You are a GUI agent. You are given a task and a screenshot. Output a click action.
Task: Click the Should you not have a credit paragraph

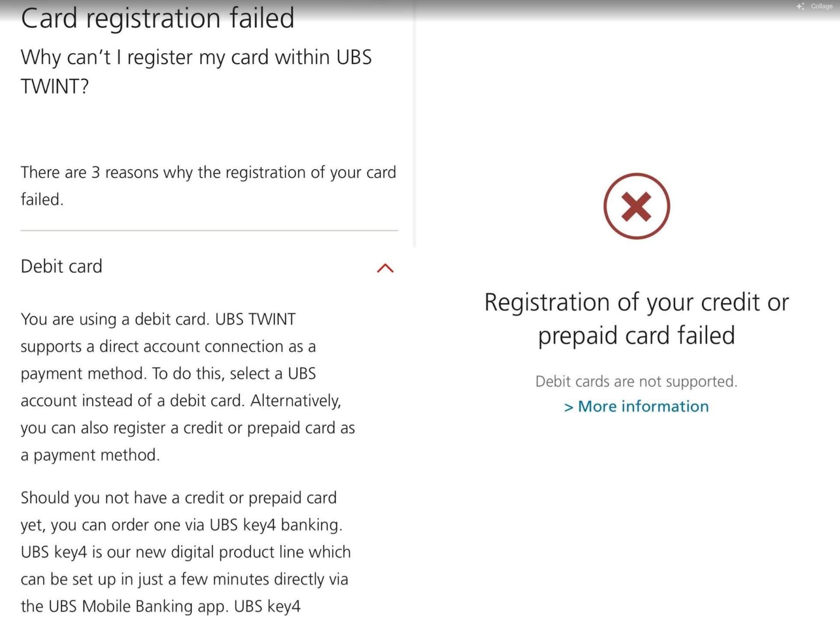185,551
